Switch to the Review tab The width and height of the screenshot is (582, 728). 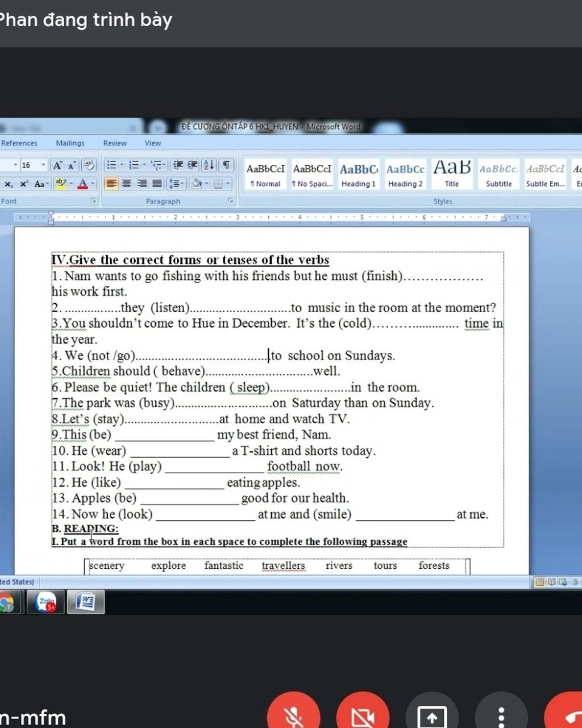(x=115, y=143)
